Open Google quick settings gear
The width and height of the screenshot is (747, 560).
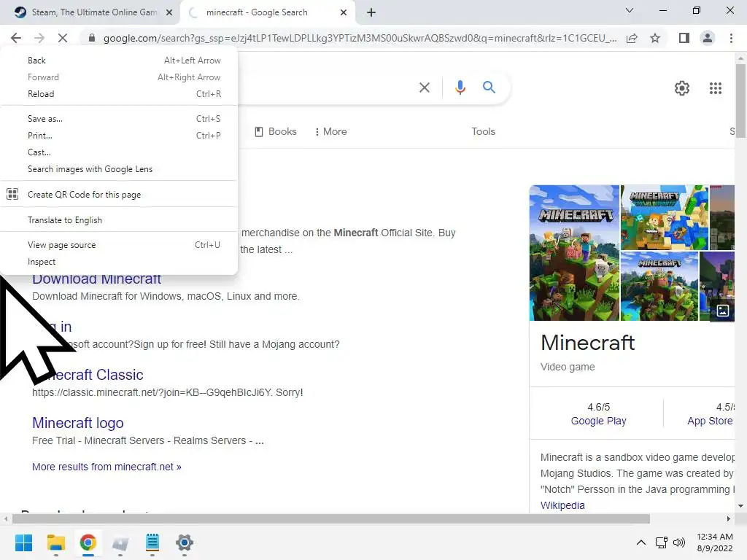[x=682, y=88]
